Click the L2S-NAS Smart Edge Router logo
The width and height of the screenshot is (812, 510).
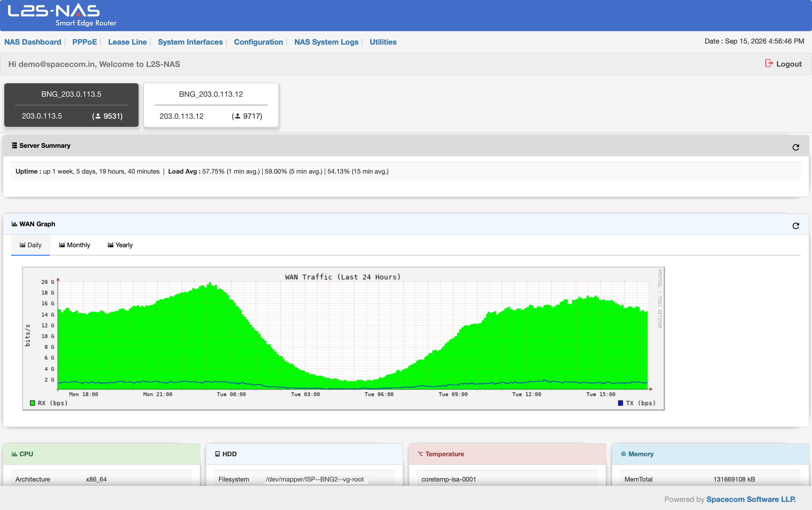62,15
